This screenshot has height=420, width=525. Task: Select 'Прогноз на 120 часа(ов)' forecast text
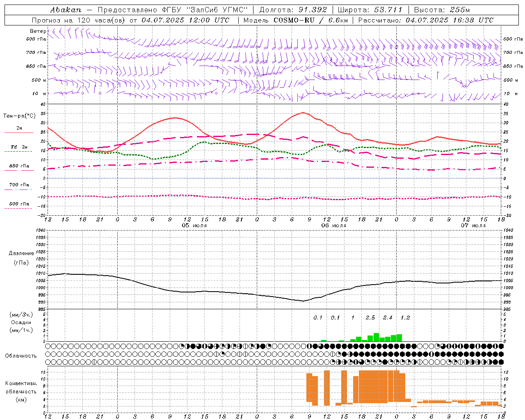point(79,20)
